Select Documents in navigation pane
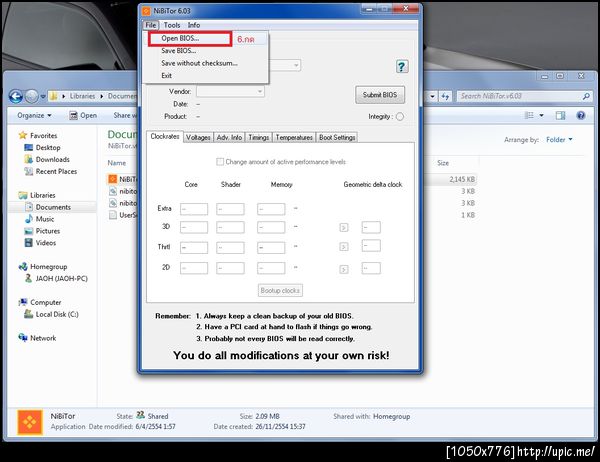 point(53,207)
